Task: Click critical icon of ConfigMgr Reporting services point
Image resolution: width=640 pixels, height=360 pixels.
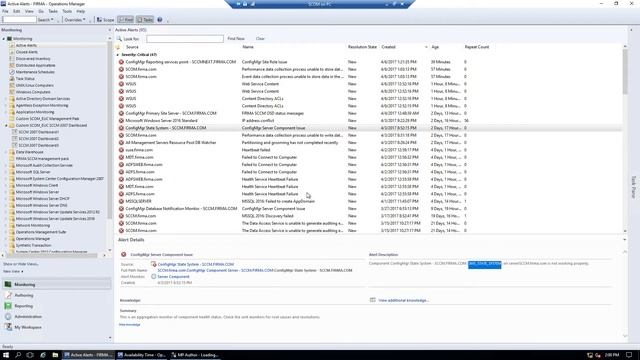Action: point(121,62)
